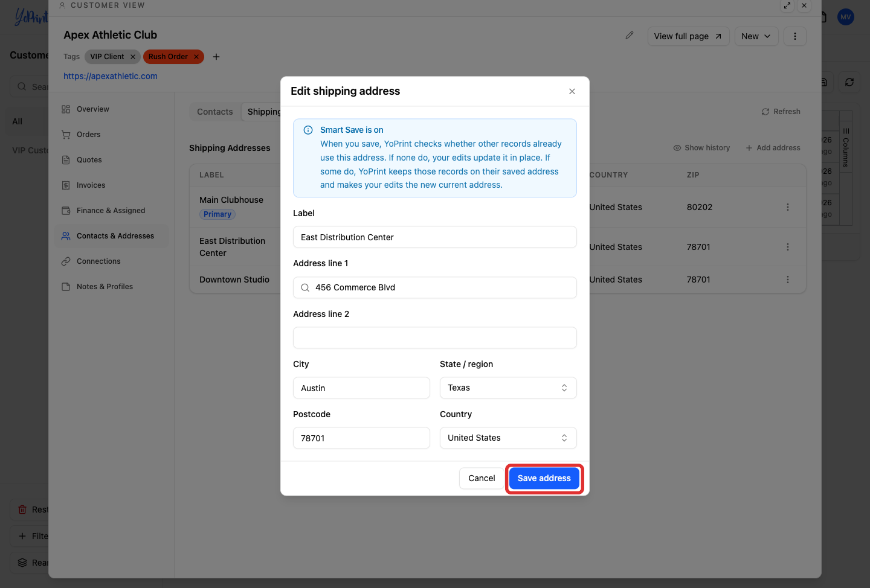The height and width of the screenshot is (588, 870).
Task: Open the Overview section
Action: (x=112, y=109)
